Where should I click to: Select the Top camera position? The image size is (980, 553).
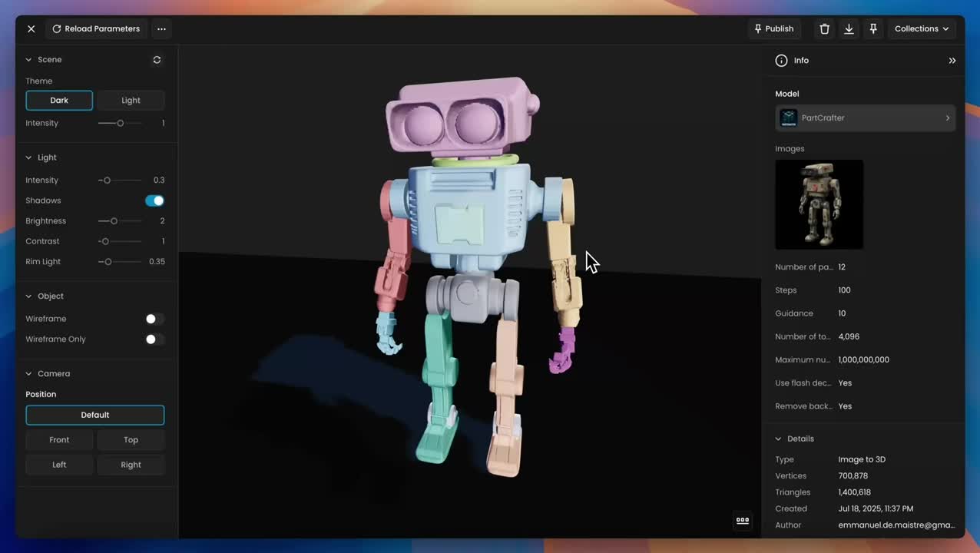pos(131,440)
